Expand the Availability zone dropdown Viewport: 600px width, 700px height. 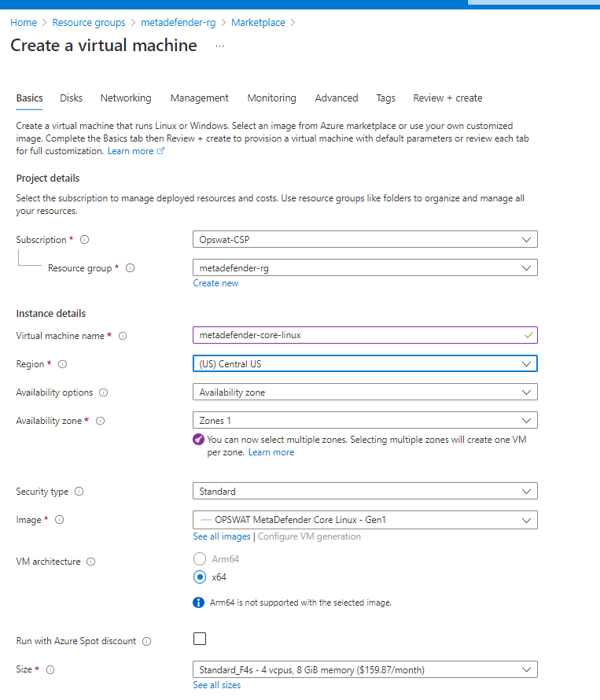coord(365,421)
